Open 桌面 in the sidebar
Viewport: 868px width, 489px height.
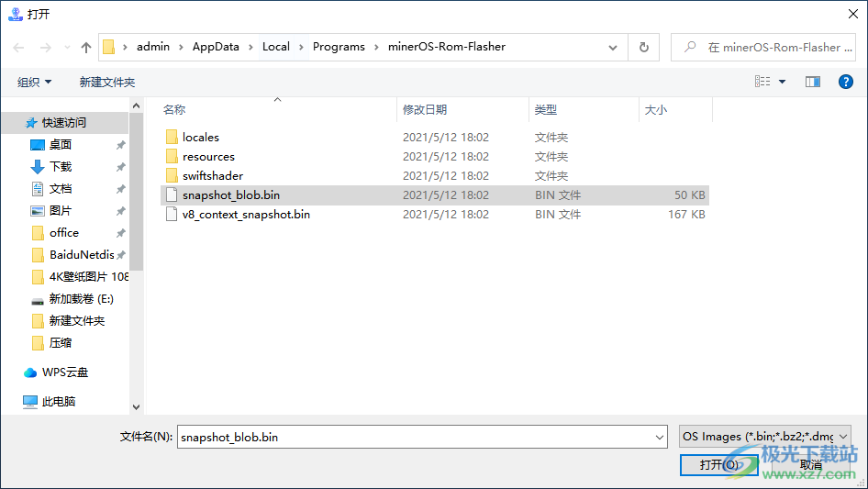point(61,145)
